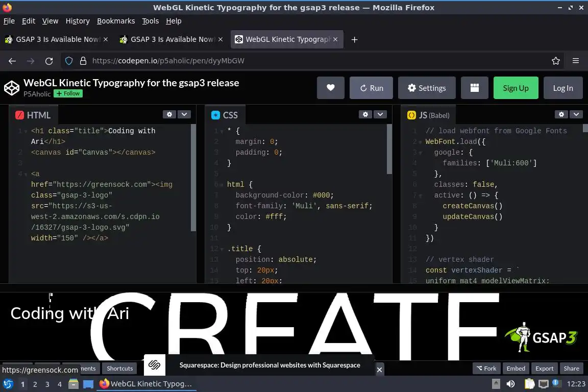Viewport: 588px width, 392px height.
Task: Open CSS editor settings gear
Action: point(365,114)
